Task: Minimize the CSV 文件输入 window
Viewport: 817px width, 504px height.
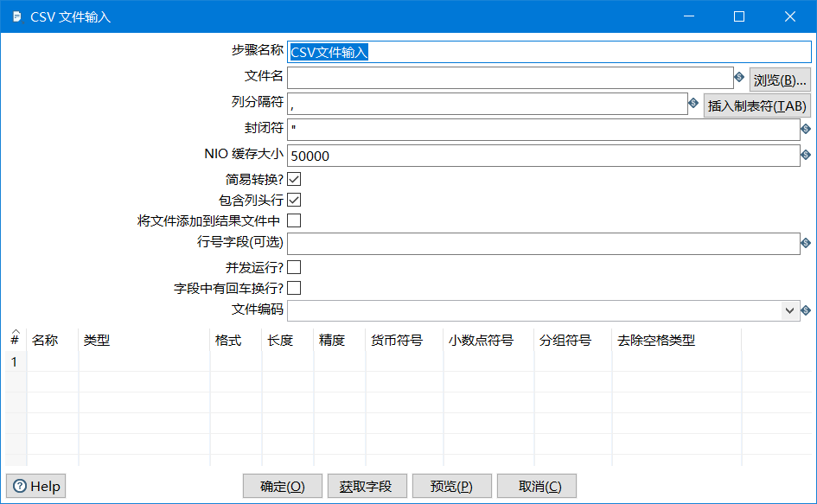Action: (689, 16)
